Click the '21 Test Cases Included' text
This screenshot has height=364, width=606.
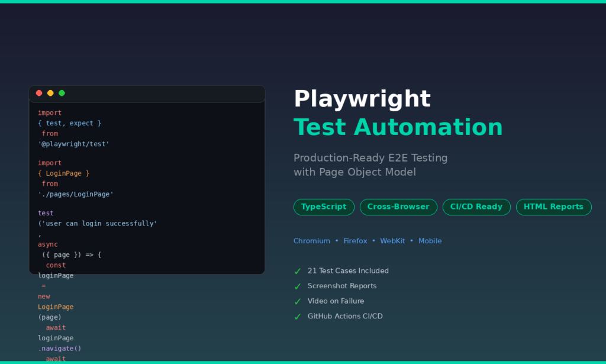click(x=348, y=271)
